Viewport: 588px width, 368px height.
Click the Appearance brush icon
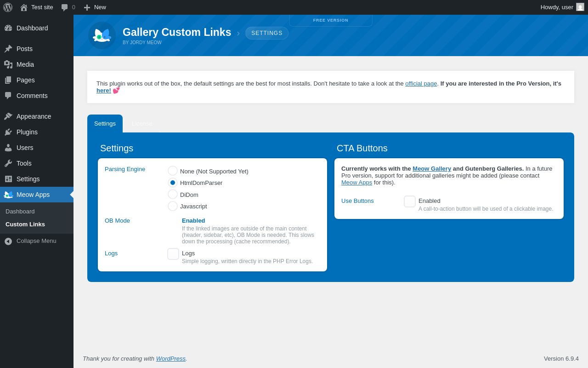pyautogui.click(x=8, y=116)
